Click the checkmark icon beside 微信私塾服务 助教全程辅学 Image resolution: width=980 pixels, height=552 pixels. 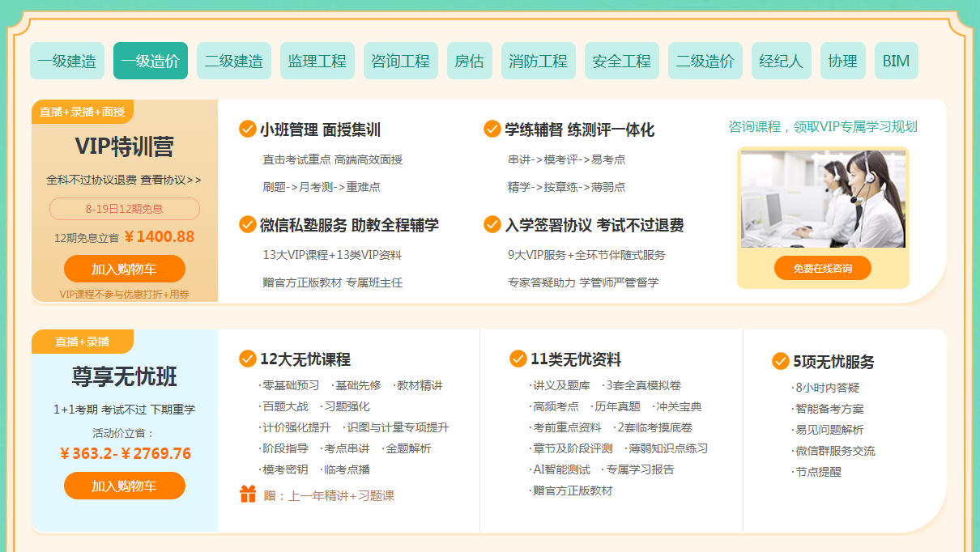[x=248, y=224]
